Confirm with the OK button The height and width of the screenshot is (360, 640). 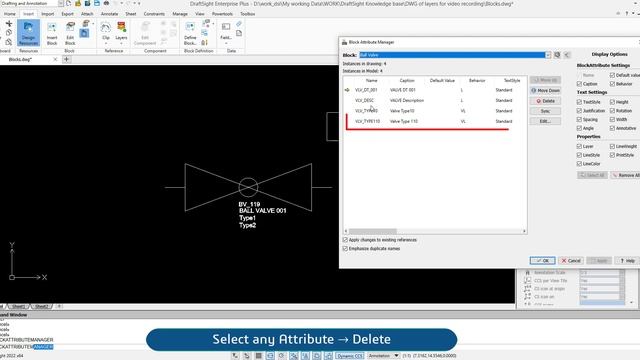pos(542,260)
